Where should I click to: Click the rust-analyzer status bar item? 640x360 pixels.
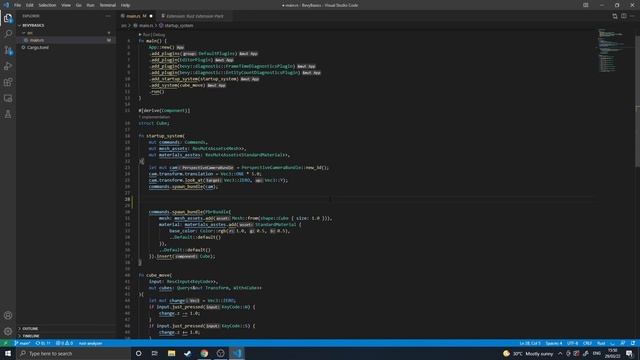(x=90, y=343)
